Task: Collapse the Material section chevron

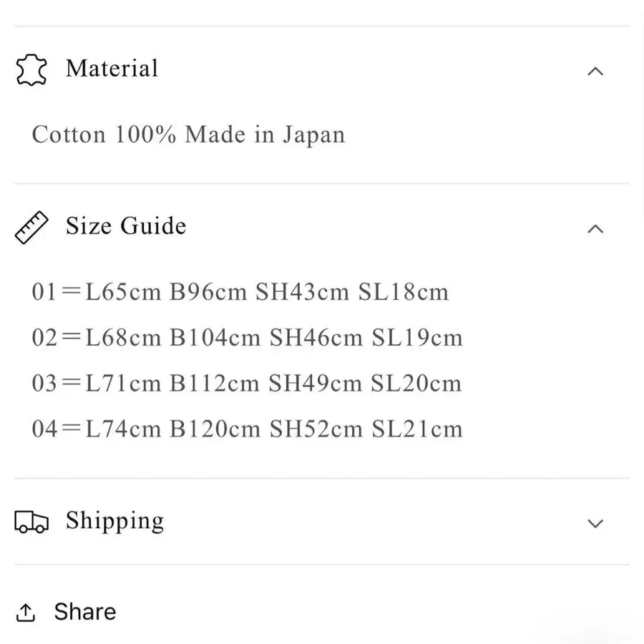Action: click(595, 72)
